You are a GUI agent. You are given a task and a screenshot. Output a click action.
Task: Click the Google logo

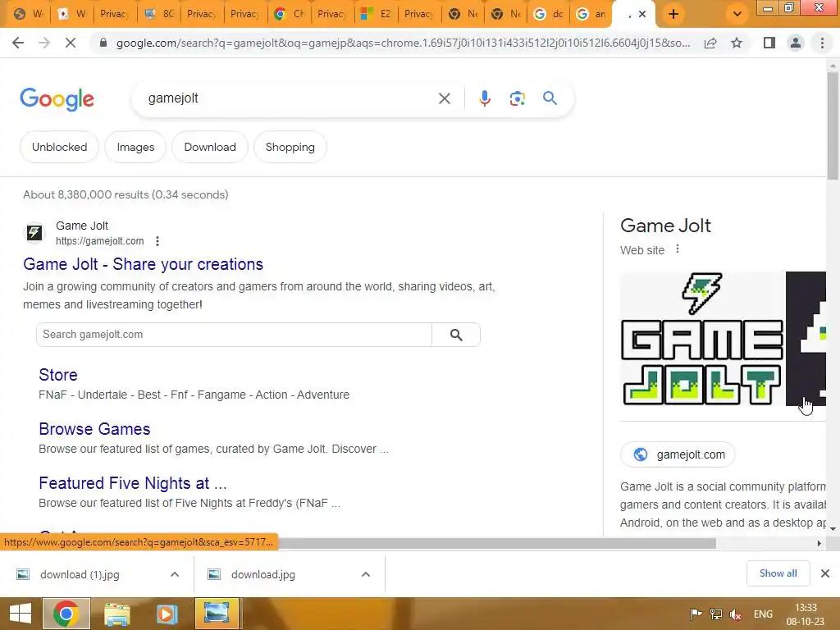point(57,99)
